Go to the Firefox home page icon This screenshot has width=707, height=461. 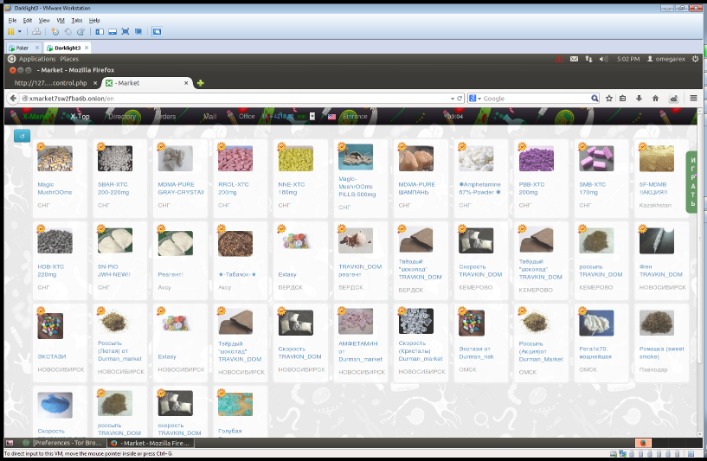coord(655,98)
